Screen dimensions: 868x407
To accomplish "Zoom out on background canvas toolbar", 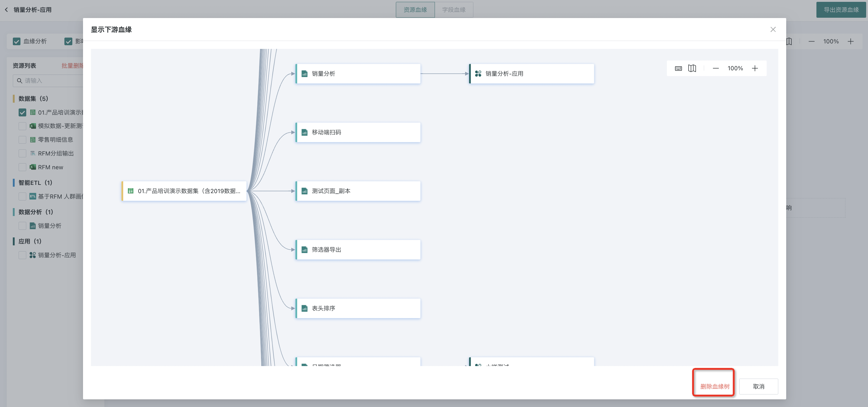I will click(x=811, y=42).
